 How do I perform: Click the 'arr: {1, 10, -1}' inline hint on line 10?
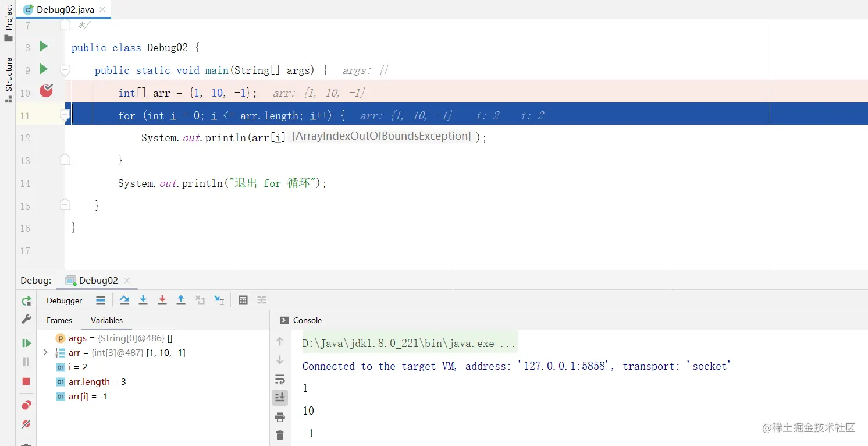[319, 93]
